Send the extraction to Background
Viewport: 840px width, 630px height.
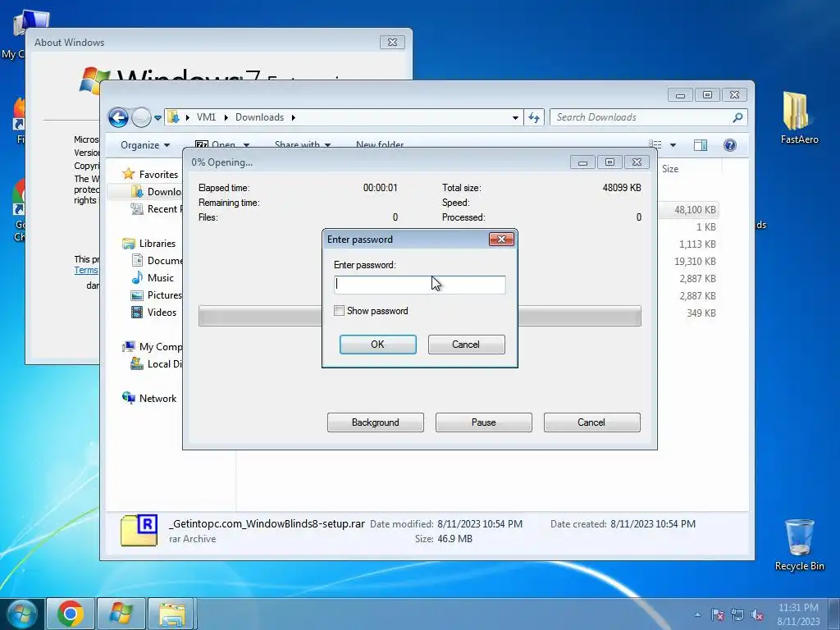point(375,422)
